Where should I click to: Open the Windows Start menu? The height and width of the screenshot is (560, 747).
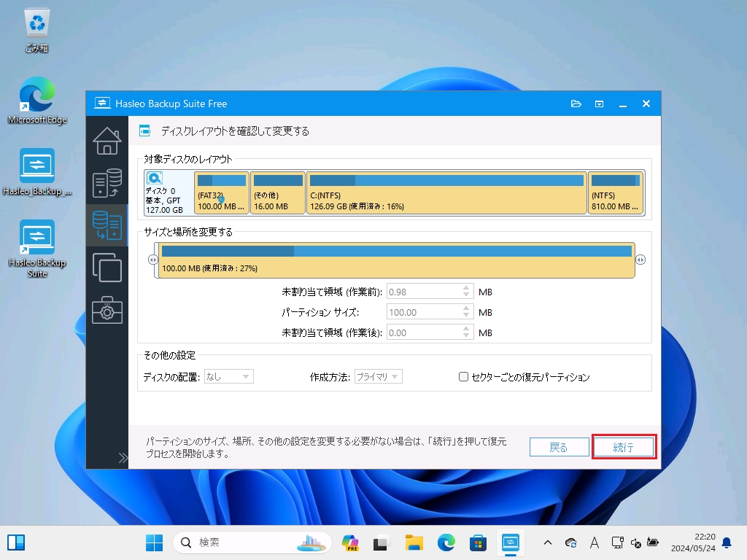154,542
